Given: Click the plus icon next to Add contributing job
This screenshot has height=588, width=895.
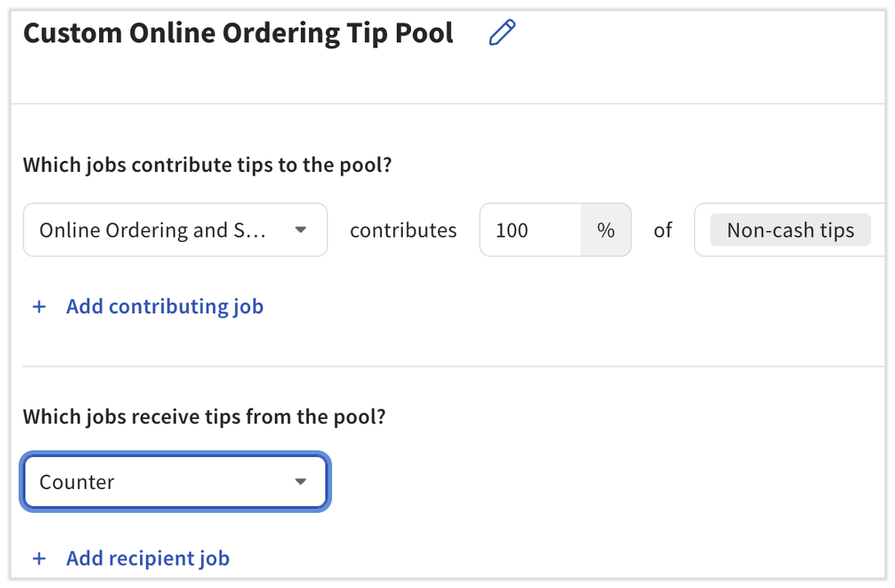Looking at the screenshot, I should [x=39, y=306].
